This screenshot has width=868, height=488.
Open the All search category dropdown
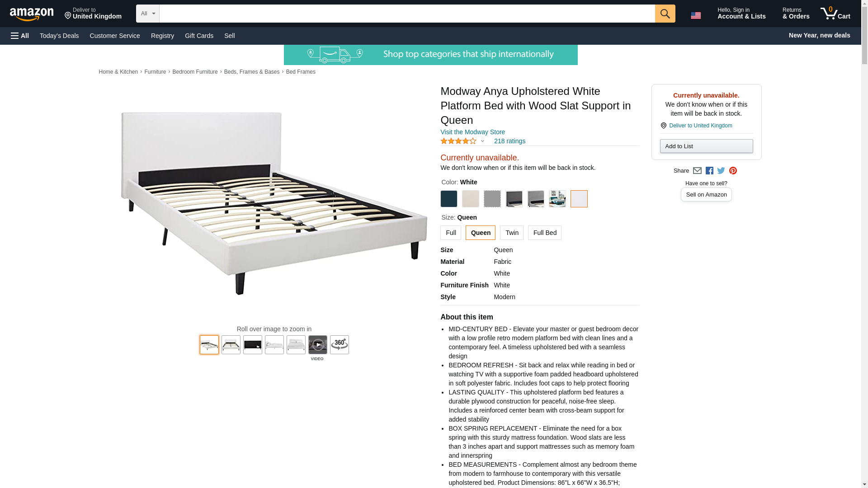pos(147,14)
